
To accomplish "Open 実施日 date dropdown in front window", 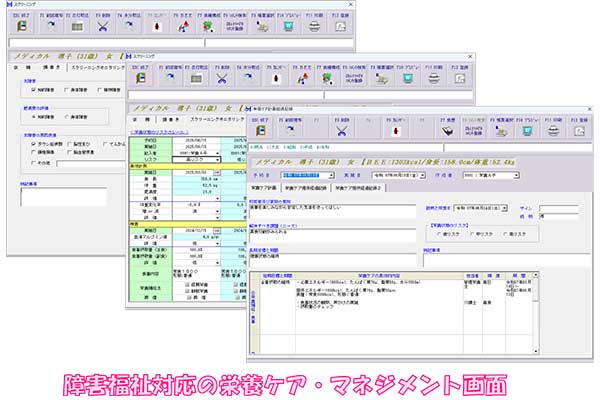I will click(x=422, y=175).
